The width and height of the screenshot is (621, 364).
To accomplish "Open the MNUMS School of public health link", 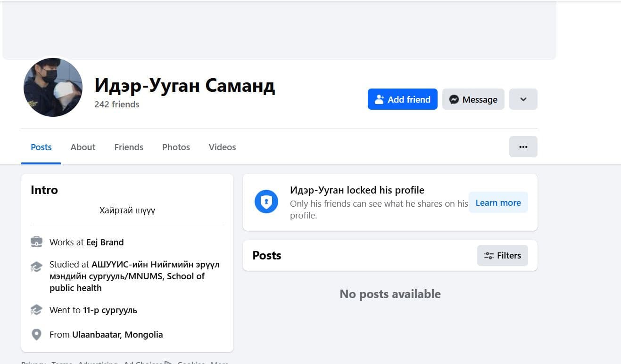I will point(134,276).
